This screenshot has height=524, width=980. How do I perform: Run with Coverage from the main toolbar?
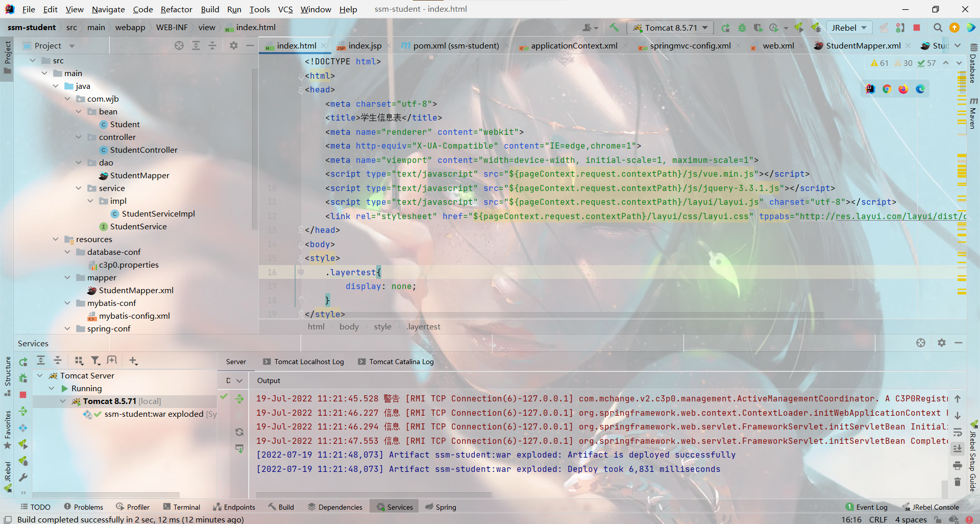(758, 28)
